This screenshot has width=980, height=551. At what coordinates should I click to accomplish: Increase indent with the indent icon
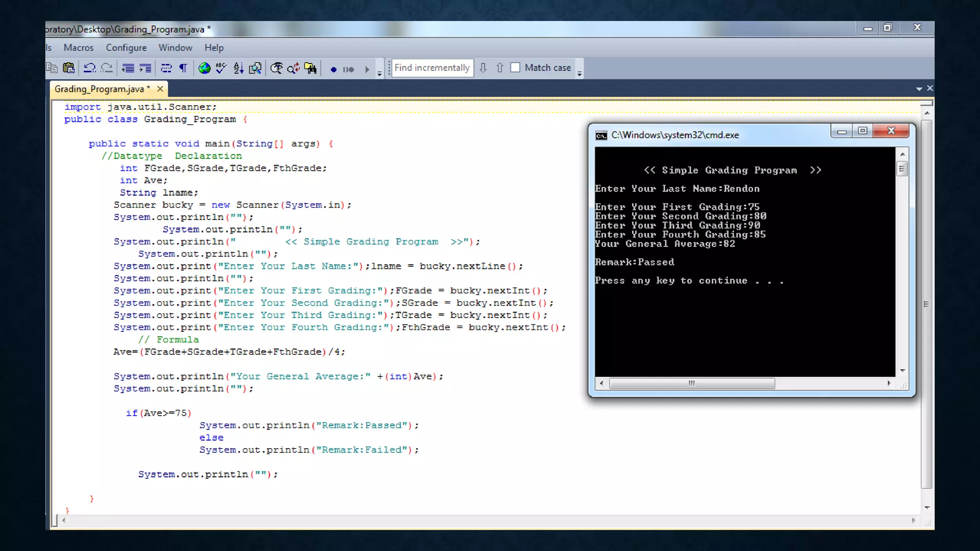[x=145, y=68]
